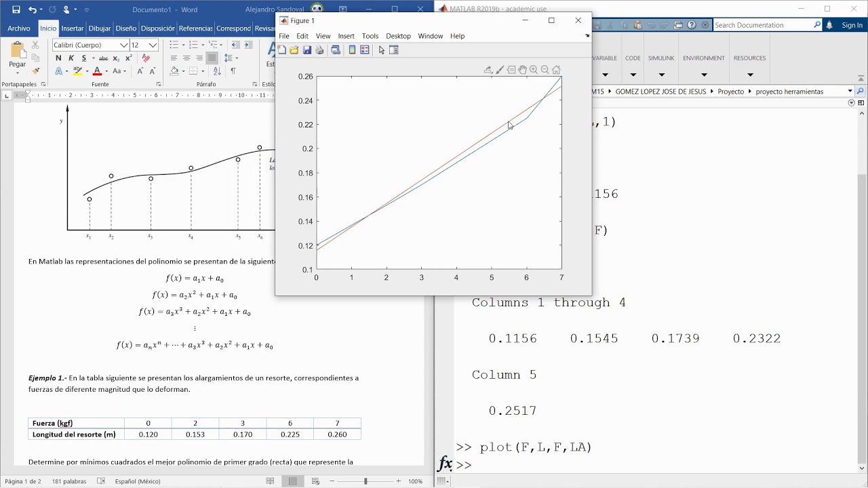Select the Zoom In tool on axes
The image size is (868, 488).
coord(534,70)
